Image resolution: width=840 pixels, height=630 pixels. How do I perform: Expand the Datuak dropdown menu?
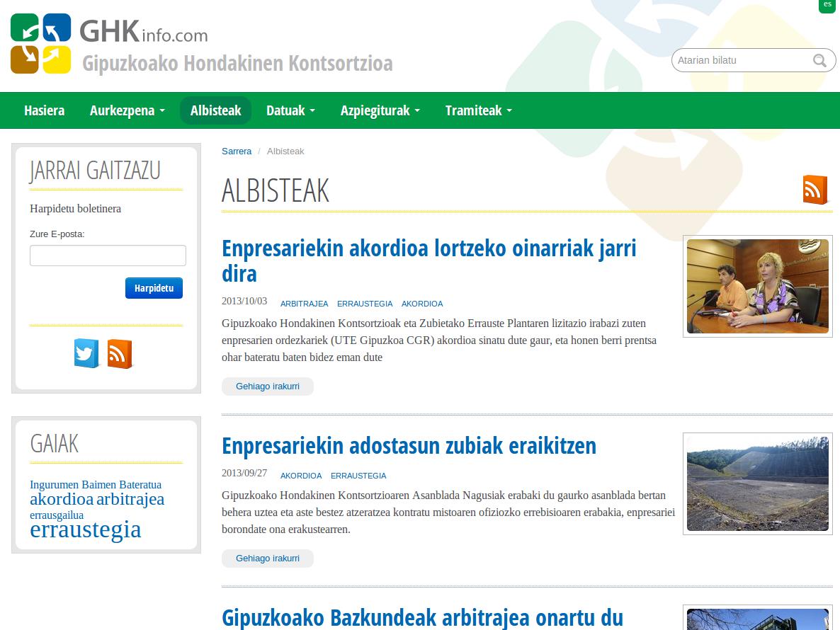[290, 110]
